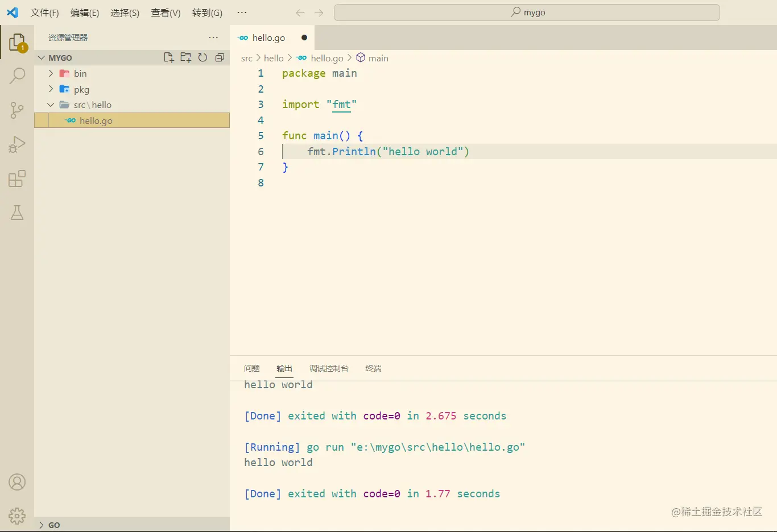Click the go run command output line

point(385,447)
